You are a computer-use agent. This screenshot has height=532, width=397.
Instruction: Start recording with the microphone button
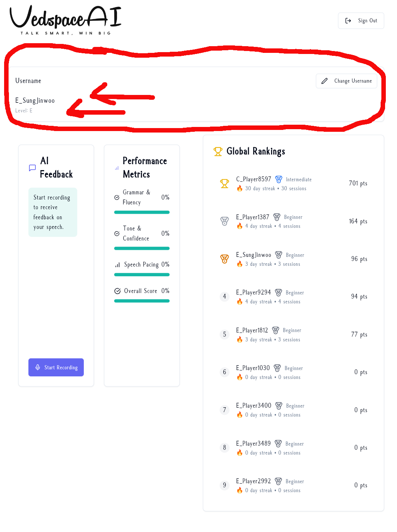[56, 367]
